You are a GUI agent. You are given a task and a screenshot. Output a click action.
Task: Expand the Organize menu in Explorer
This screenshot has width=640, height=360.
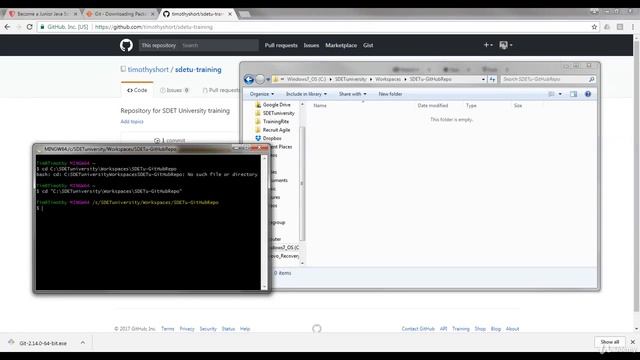pos(262,94)
